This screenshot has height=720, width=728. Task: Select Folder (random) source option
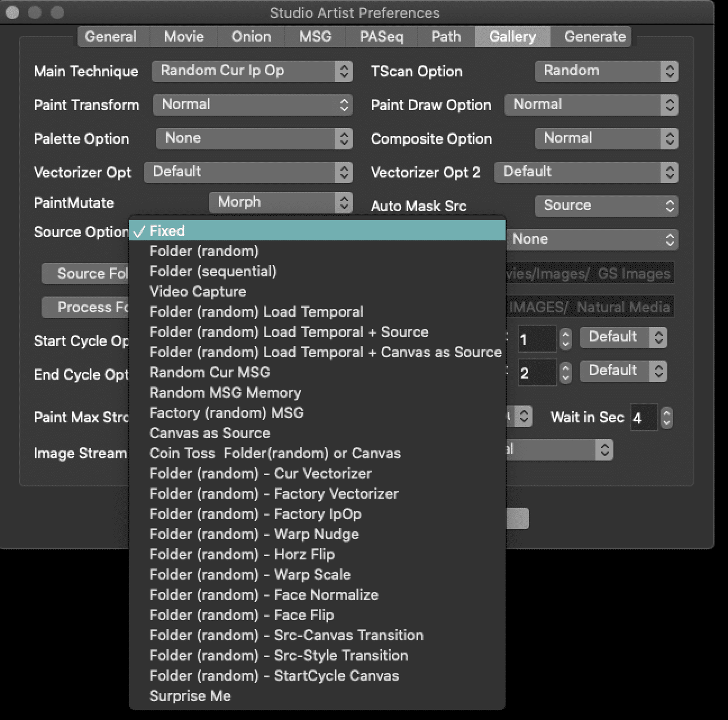coord(317,251)
